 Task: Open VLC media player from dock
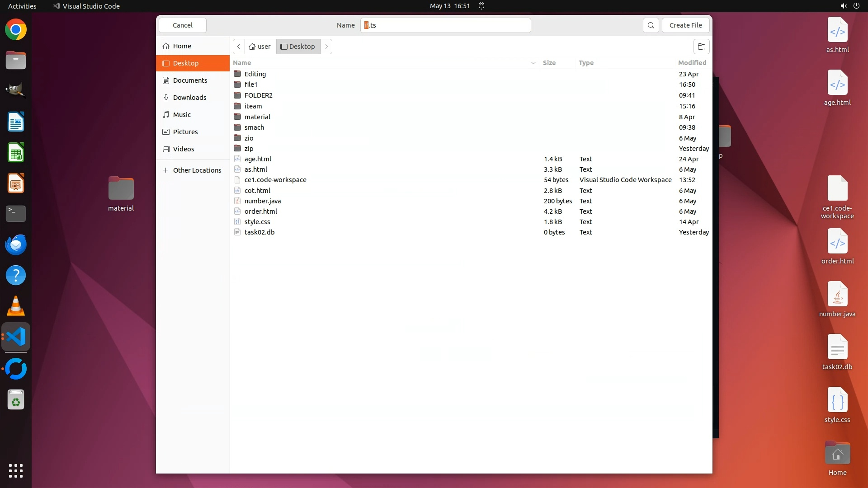pos(16,306)
